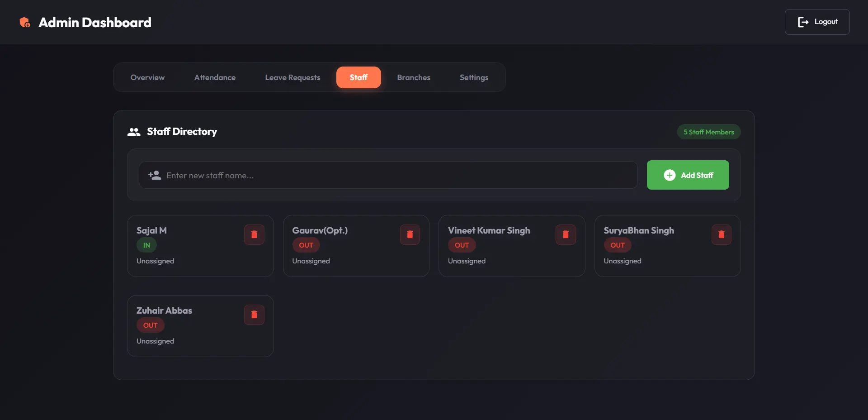Switch to the Attendance tab
Image resolution: width=868 pixels, height=420 pixels.
[x=215, y=77]
